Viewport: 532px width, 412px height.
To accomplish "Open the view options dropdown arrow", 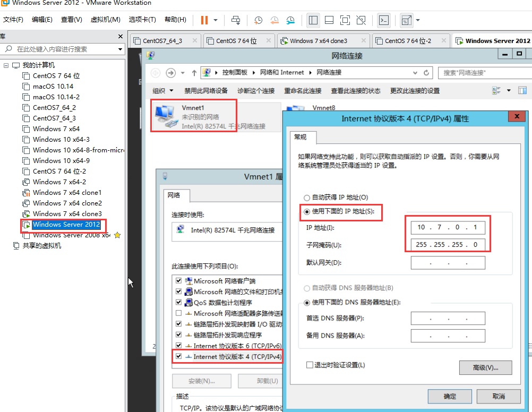I will (509, 91).
